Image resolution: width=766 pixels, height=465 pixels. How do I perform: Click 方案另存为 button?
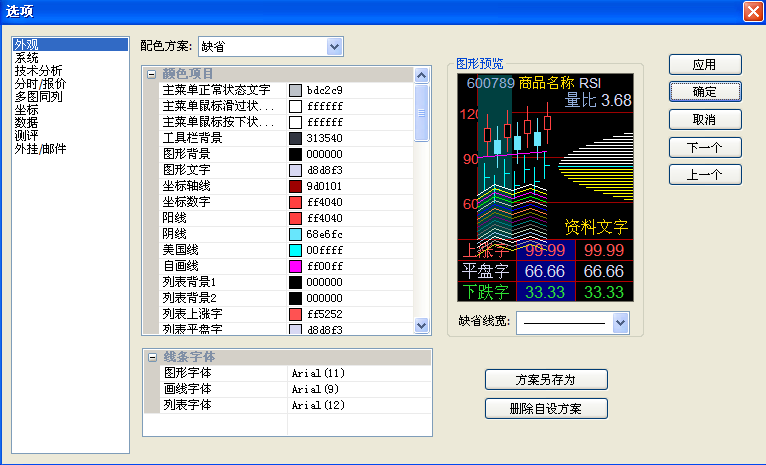click(x=546, y=380)
